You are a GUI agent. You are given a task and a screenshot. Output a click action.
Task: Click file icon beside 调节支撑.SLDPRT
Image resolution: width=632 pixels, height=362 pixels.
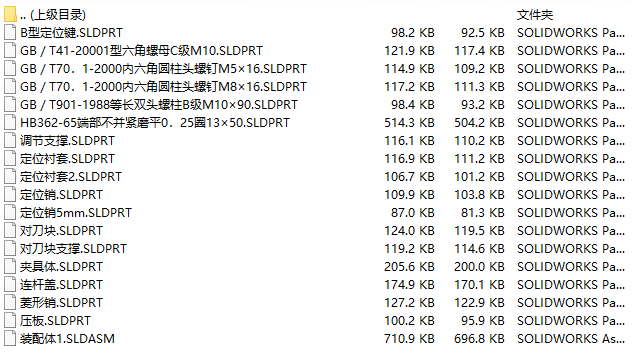click(x=10, y=141)
